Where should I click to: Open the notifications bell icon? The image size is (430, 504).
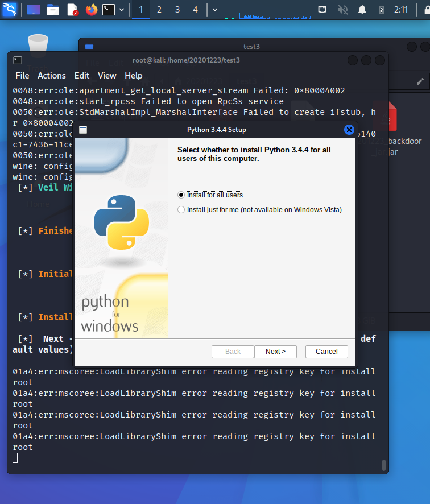(362, 10)
